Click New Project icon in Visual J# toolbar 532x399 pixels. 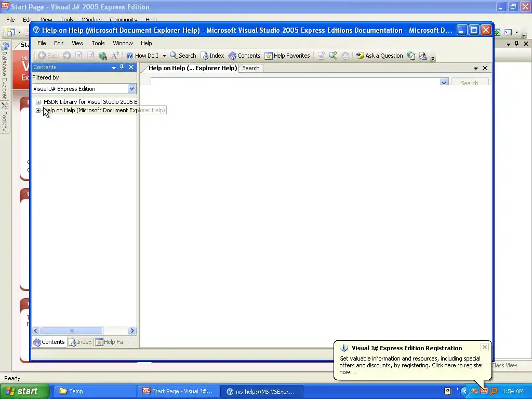(11, 32)
